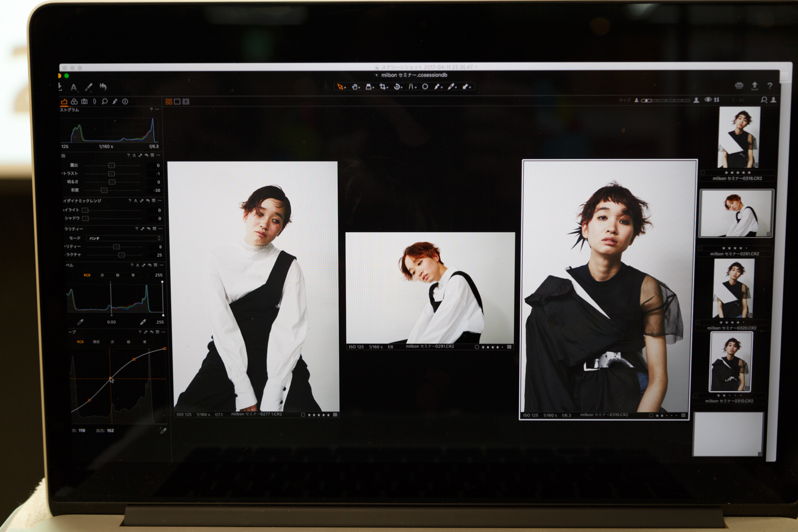Screen dimensions: 798x532
Task: Pick highlight point with Levels right eyedropper
Action: coord(143,322)
